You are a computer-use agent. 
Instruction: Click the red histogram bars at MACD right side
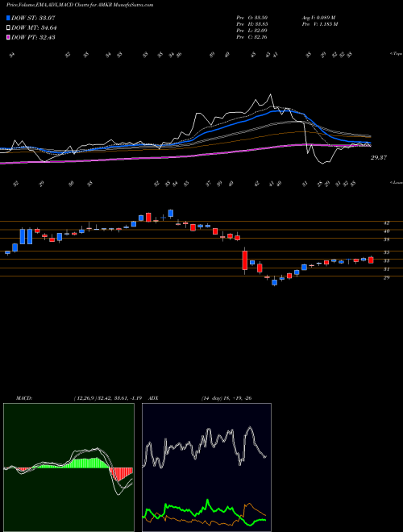click(122, 474)
